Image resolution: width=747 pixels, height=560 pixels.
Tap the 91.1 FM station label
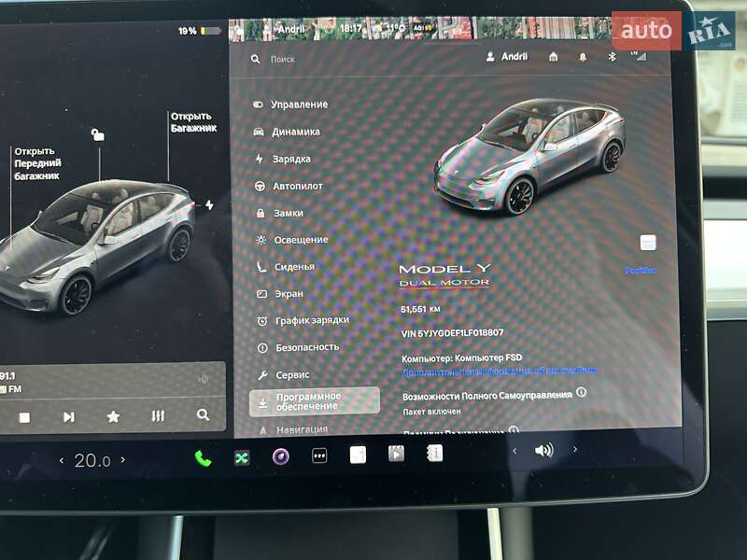tap(10, 383)
